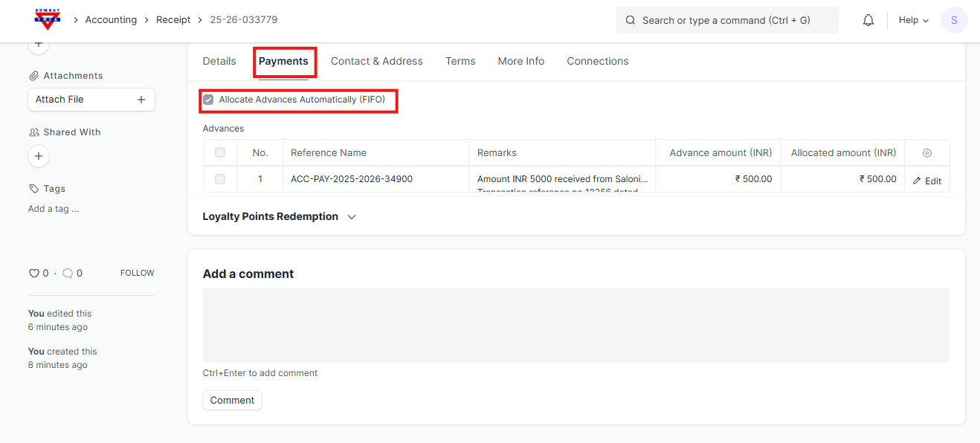This screenshot has height=443, width=980.
Task: Click the comment bubble count icon
Action: [68, 274]
